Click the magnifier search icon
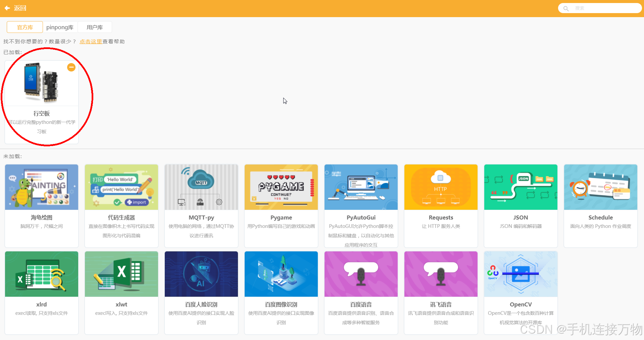 566,8
